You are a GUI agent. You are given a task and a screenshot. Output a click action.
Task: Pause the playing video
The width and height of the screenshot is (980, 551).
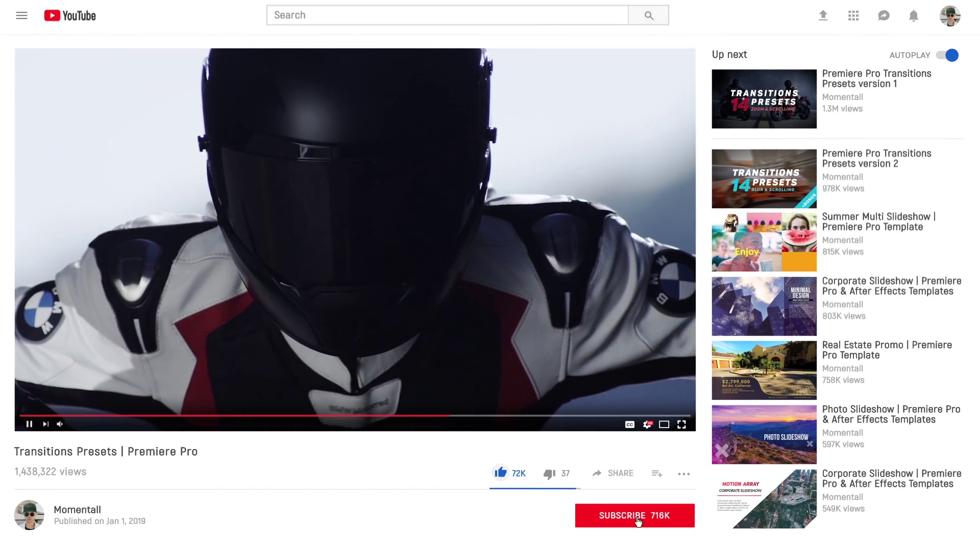tap(29, 424)
